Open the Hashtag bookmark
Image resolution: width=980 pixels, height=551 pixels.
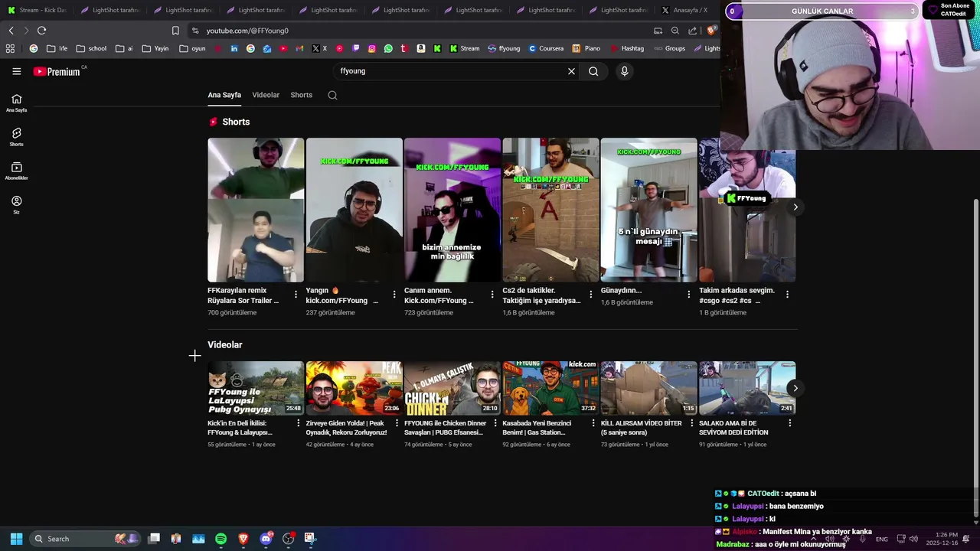pyautogui.click(x=627, y=48)
